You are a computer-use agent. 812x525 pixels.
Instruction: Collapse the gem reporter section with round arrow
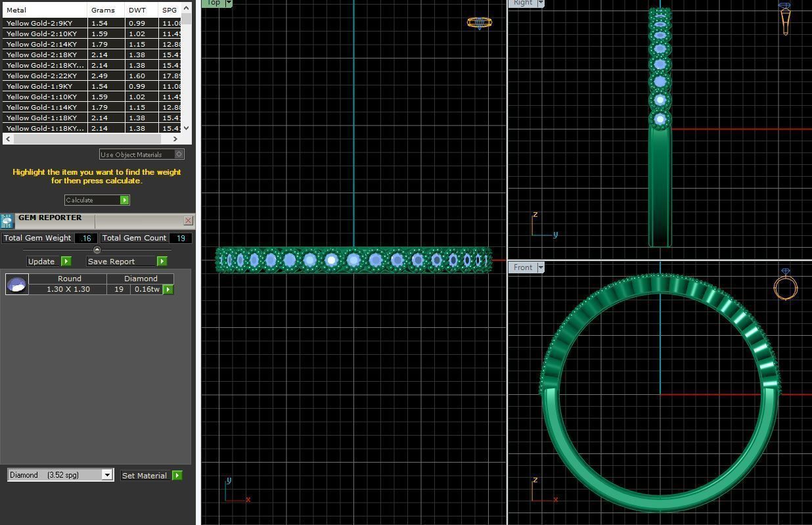[97, 250]
